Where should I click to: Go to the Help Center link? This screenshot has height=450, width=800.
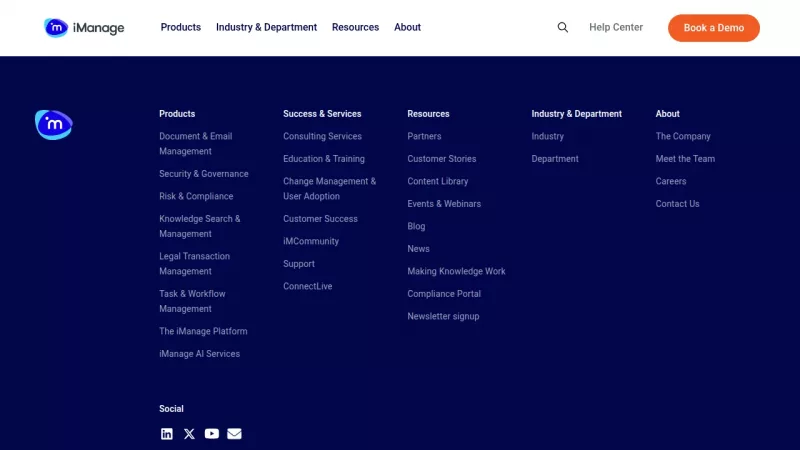pos(616,28)
